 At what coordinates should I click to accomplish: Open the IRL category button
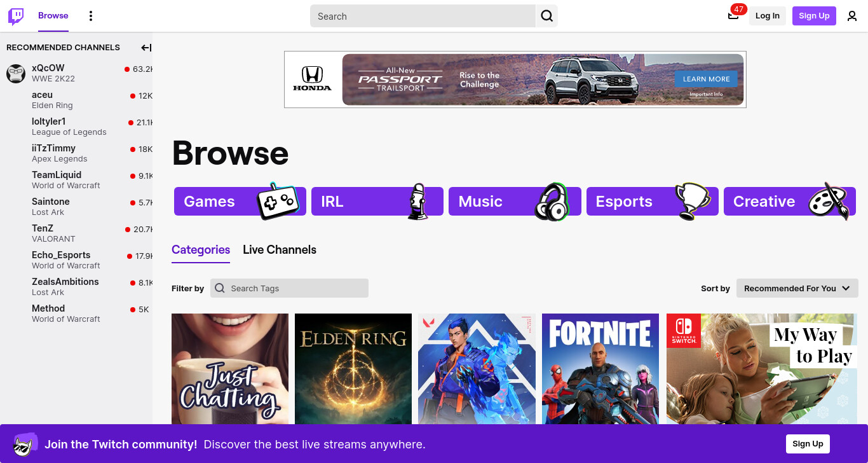tap(377, 202)
